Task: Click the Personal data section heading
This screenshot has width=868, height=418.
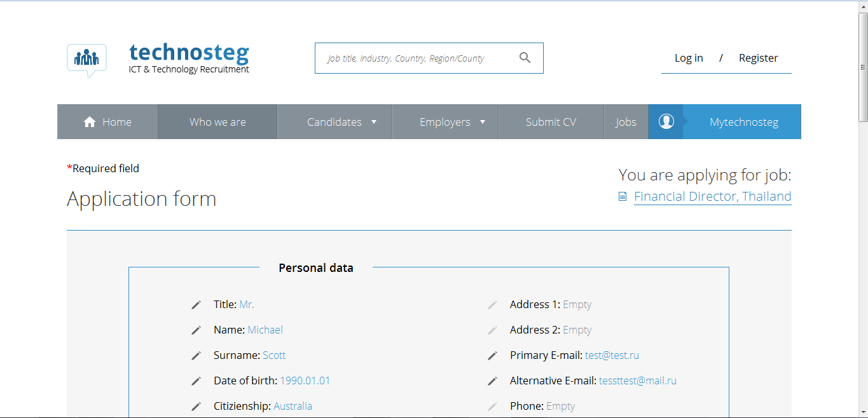Action: click(316, 268)
